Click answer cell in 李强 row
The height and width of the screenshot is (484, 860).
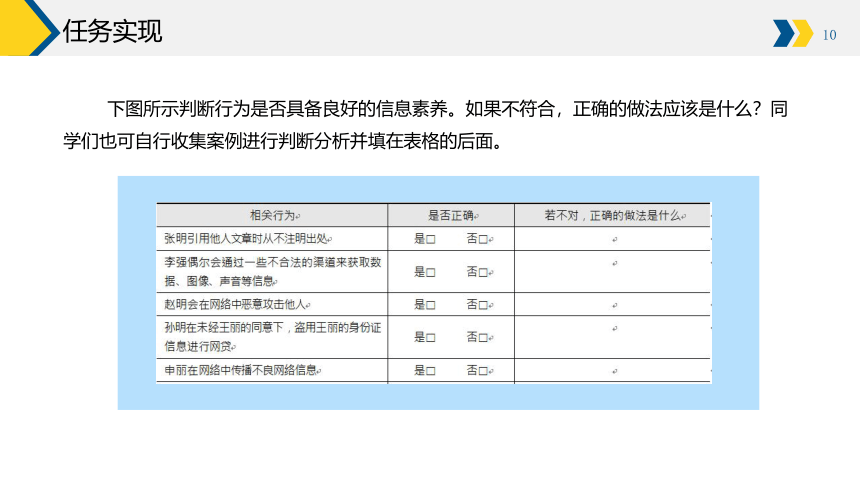pos(612,272)
